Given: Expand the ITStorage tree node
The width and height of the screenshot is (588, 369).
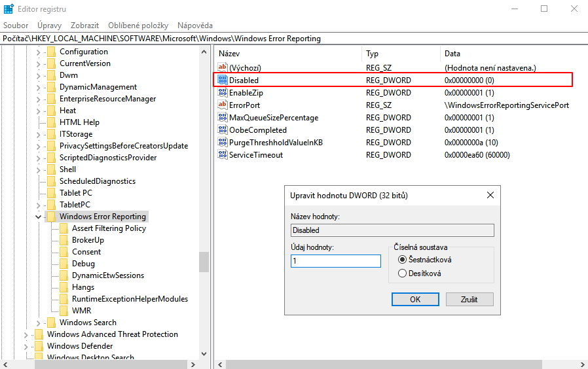Looking at the screenshot, I should [38, 135].
